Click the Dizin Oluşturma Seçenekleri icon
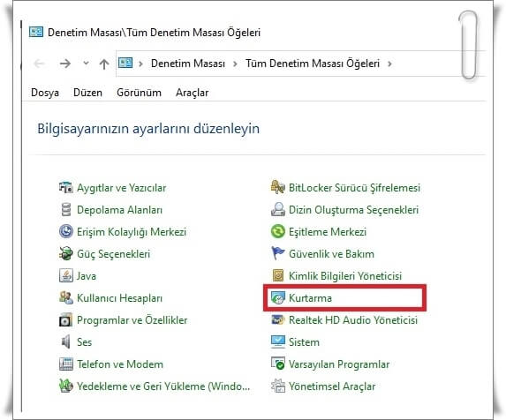This screenshot has width=506, height=420. pos(278,210)
